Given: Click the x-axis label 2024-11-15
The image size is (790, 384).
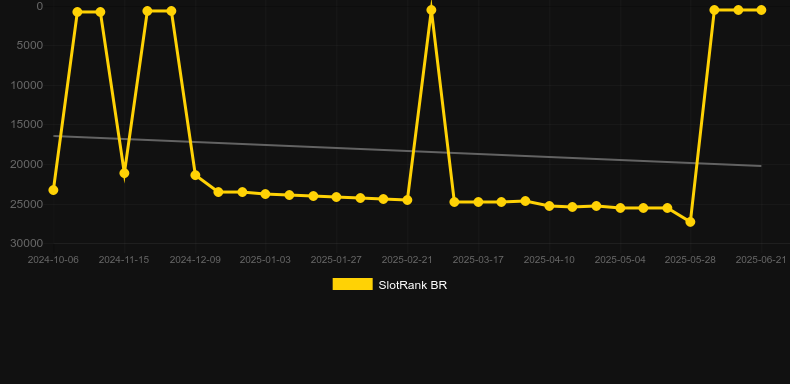Looking at the screenshot, I should click(124, 260).
